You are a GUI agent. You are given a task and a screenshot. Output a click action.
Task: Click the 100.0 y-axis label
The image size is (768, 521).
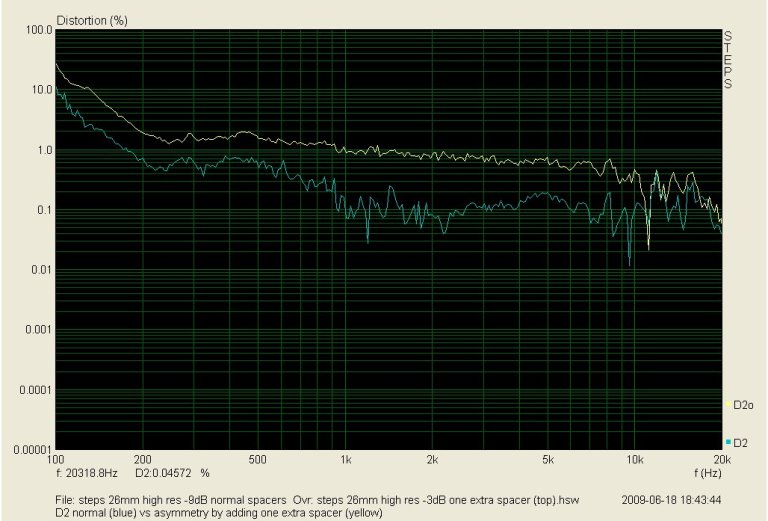click(39, 30)
